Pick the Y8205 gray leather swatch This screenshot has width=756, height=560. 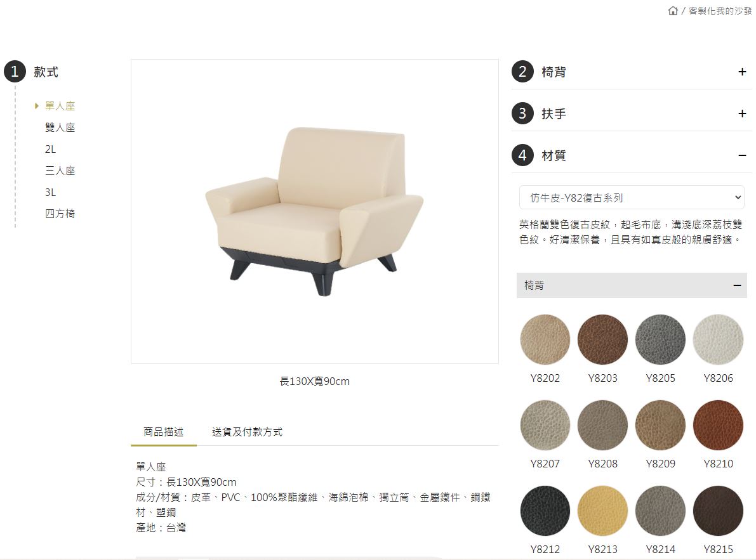click(x=661, y=340)
